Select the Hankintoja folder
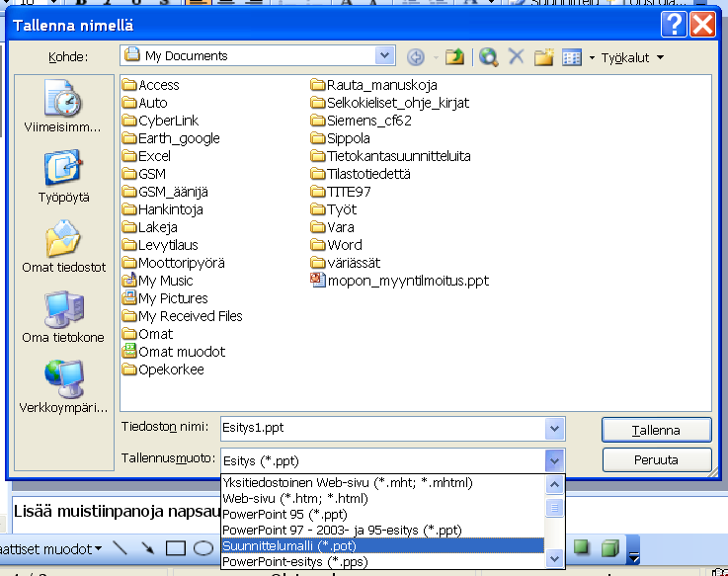This screenshot has height=576, width=728. [x=163, y=209]
